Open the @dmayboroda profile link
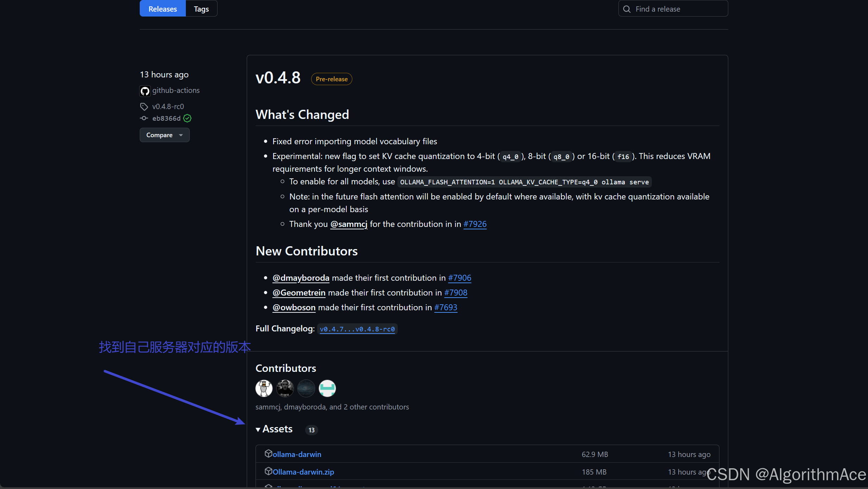868x489 pixels. [301, 278]
